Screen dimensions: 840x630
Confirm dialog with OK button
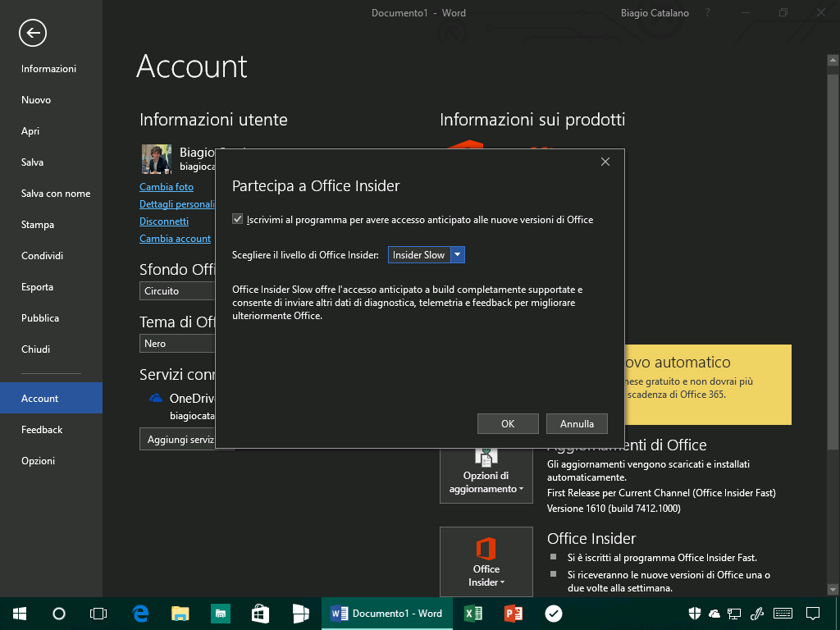pos(508,424)
